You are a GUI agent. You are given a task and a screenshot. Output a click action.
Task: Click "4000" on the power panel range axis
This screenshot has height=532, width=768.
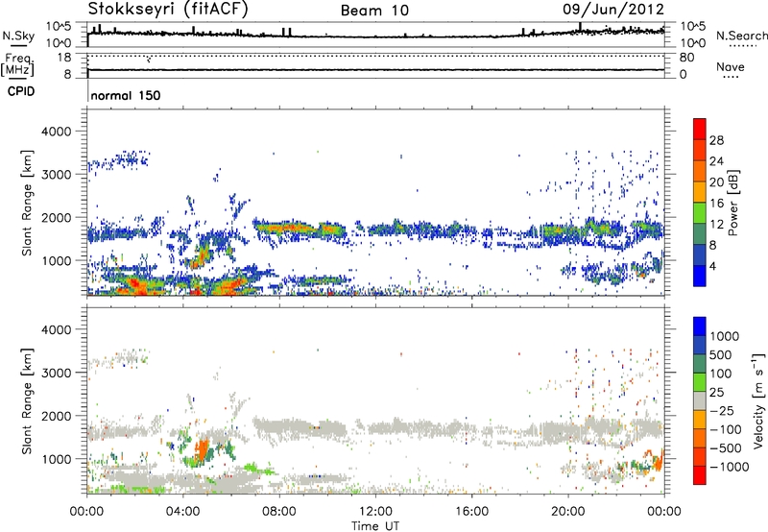pyautogui.click(x=57, y=132)
